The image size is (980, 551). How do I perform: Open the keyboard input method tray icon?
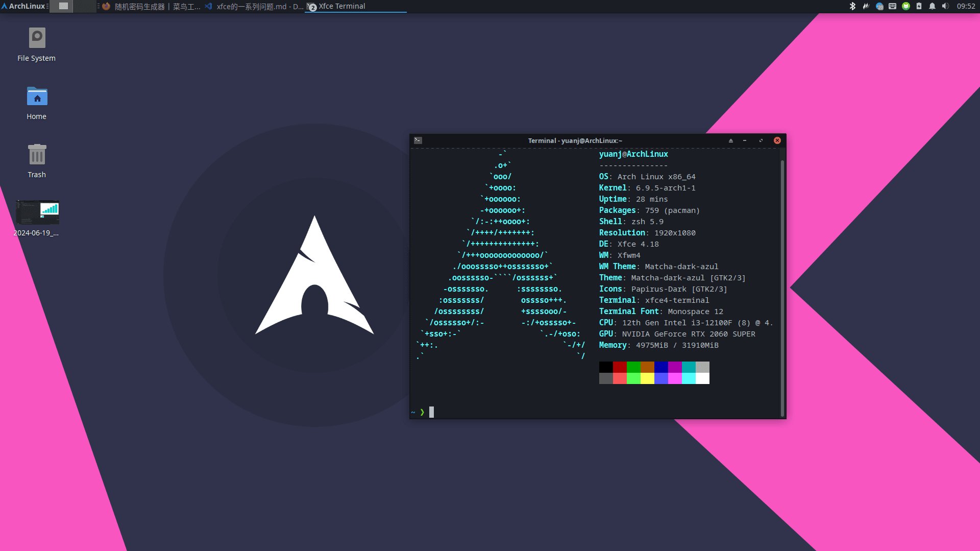pos(892,6)
